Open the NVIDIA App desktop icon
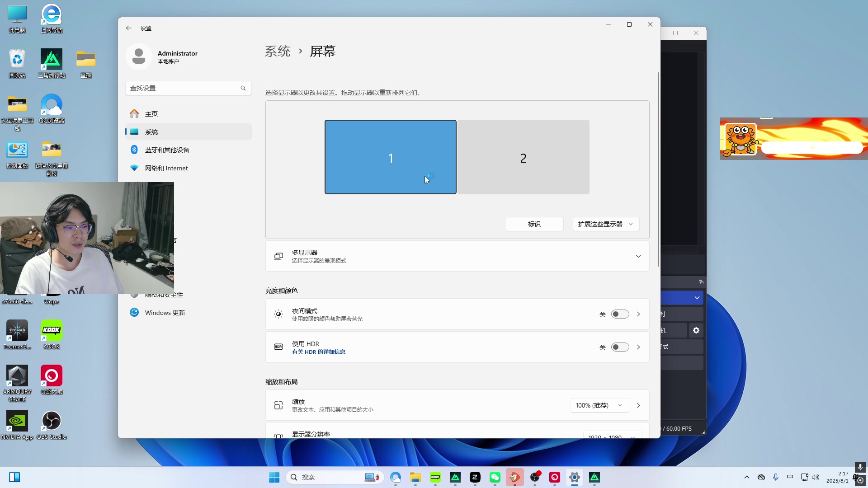Viewport: 868px width, 488px height. pos(17,425)
